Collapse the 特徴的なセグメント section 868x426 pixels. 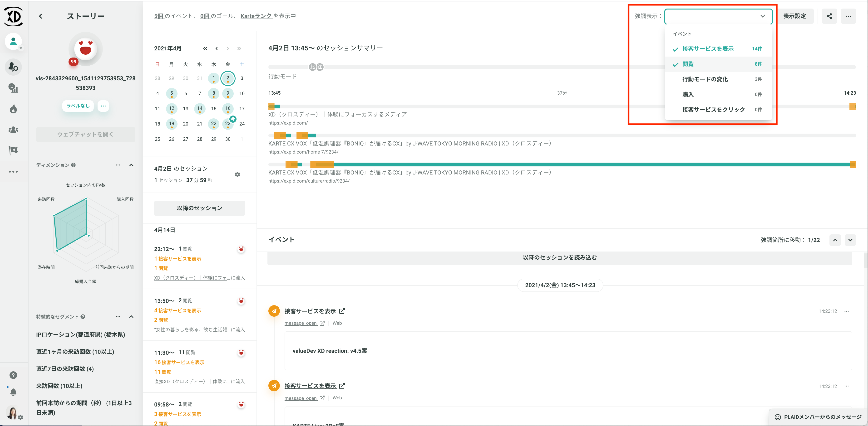coord(131,317)
